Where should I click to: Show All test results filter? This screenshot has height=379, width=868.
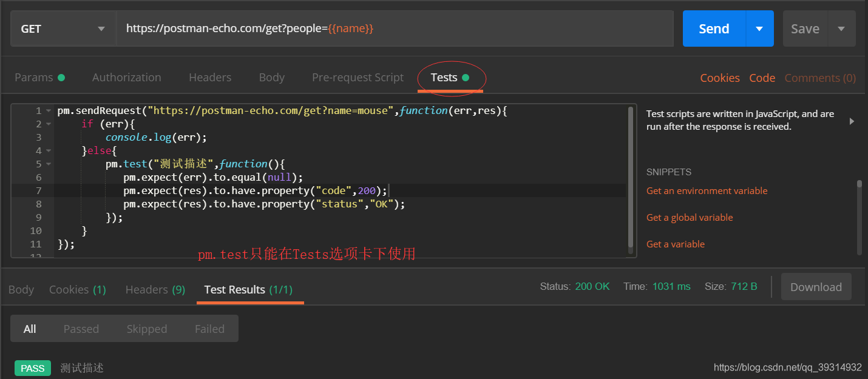[30, 329]
